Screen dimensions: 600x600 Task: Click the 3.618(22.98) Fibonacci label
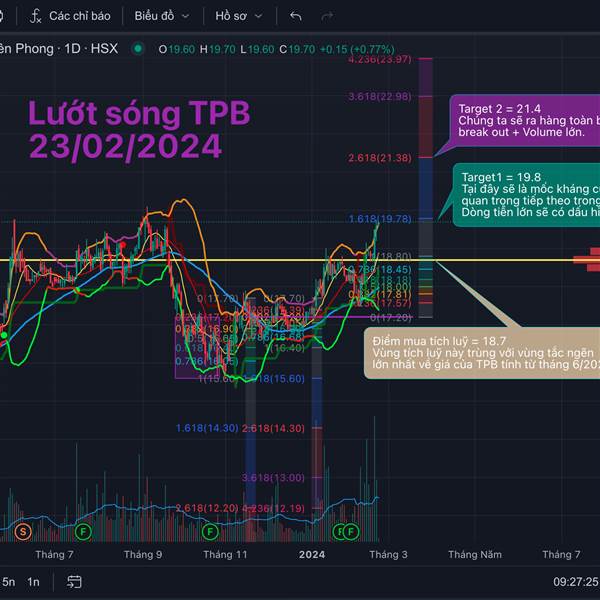(x=380, y=96)
